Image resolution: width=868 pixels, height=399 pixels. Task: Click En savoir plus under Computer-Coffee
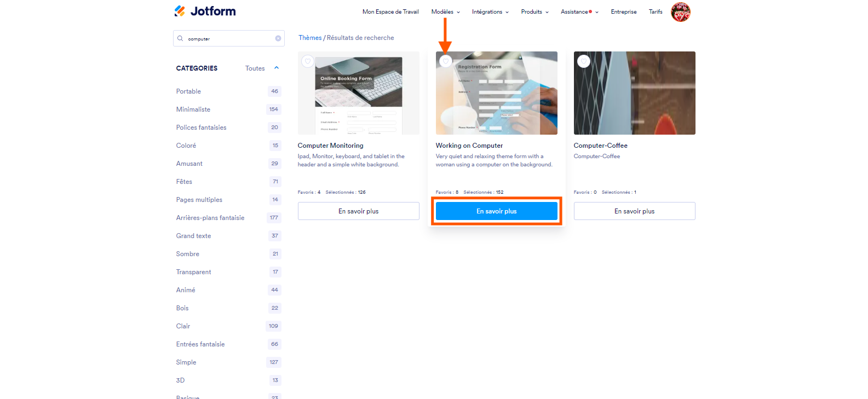[635, 211]
